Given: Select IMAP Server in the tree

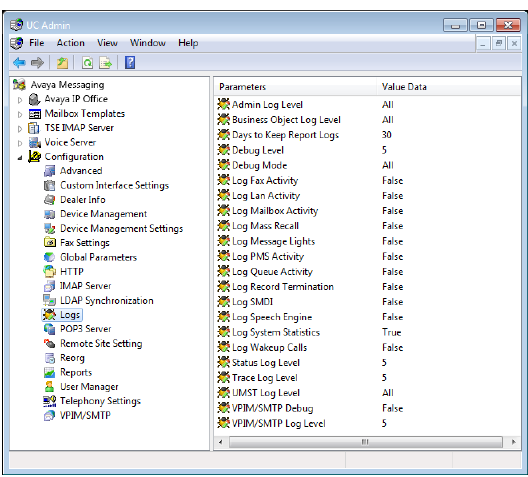Looking at the screenshot, I should (x=85, y=286).
